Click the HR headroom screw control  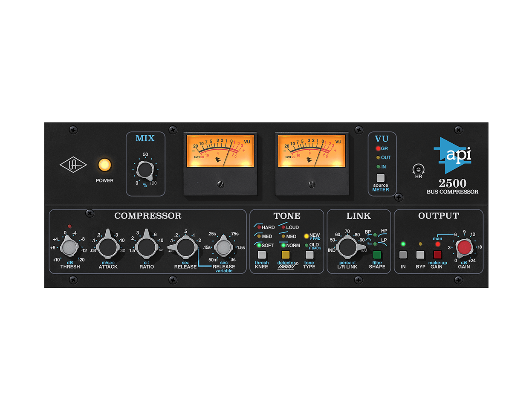[418, 169]
